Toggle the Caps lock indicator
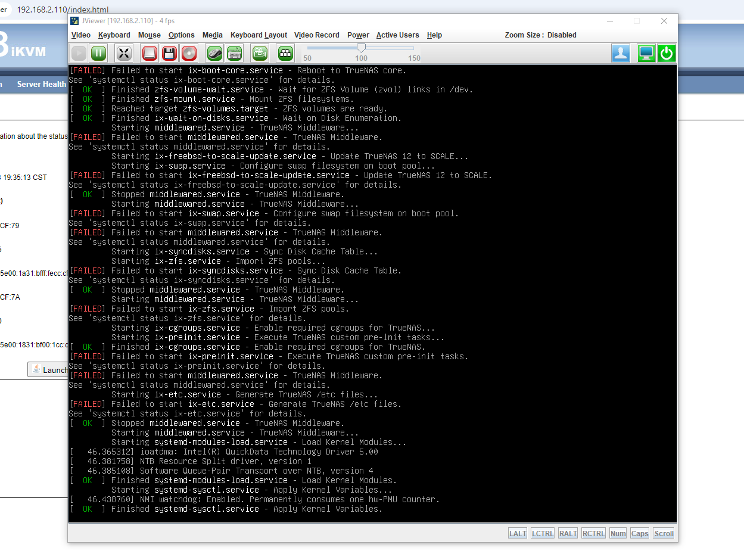The height and width of the screenshot is (560, 744). [640, 533]
